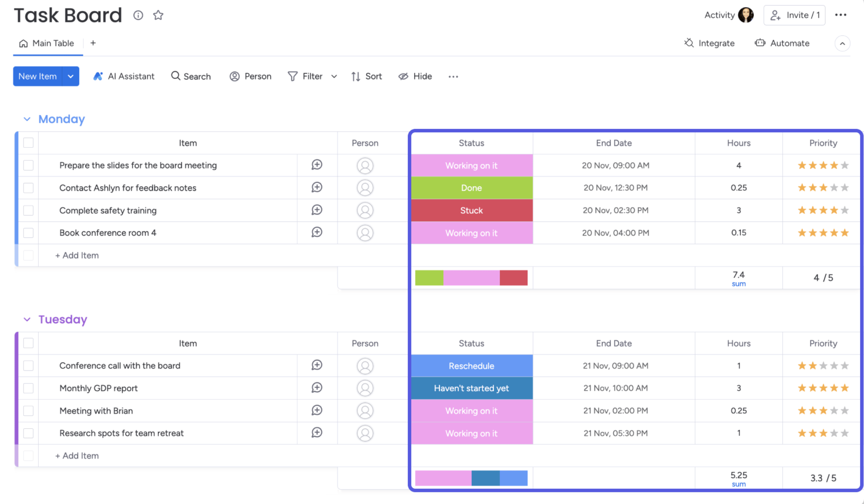Select all Monday items via header checkbox
The image size is (864, 504).
click(x=28, y=143)
